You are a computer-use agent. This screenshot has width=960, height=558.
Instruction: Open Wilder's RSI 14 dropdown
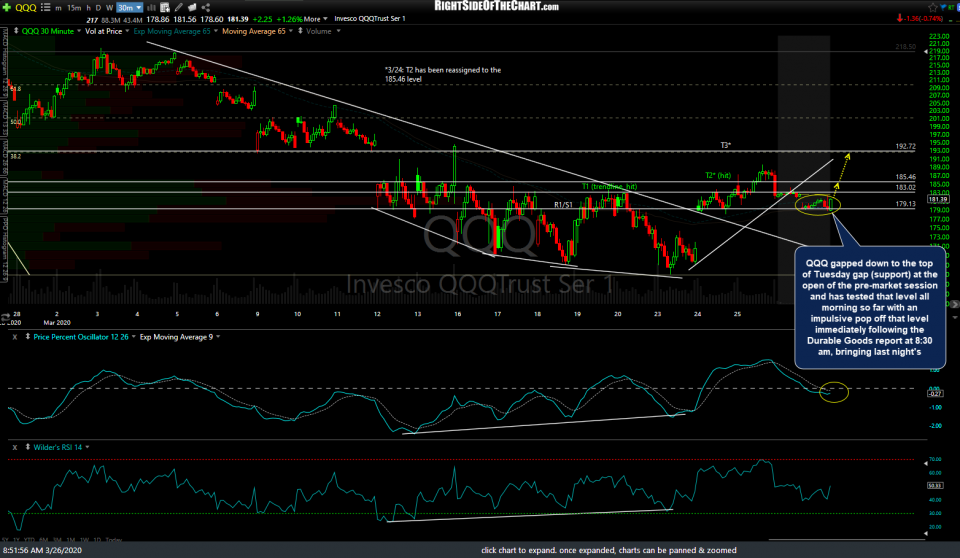[x=87, y=447]
